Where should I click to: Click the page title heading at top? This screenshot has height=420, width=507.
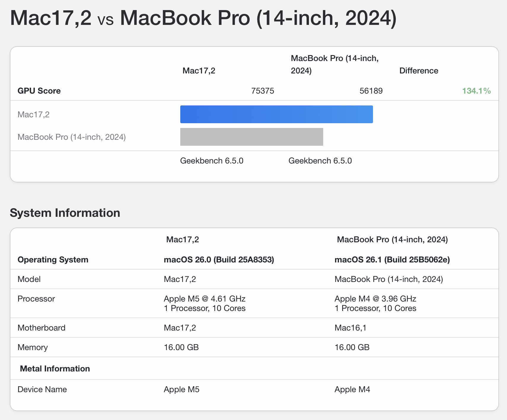pyautogui.click(x=203, y=18)
